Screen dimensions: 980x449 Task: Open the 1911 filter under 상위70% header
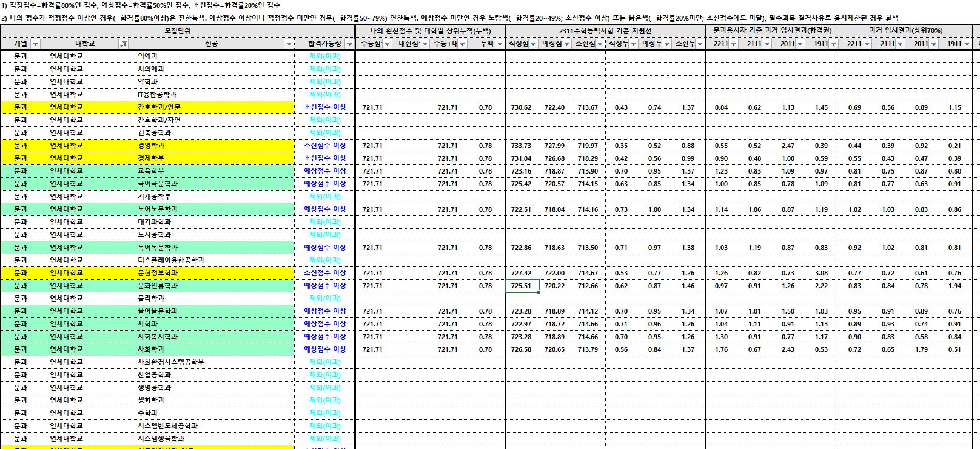(x=967, y=44)
